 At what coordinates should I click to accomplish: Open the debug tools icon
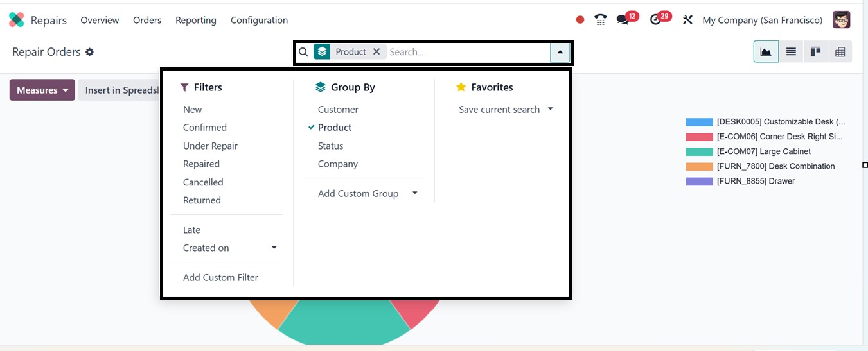click(x=687, y=20)
